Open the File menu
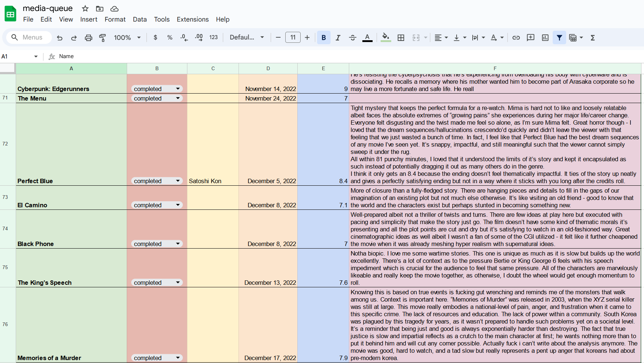Screen dimensions: 644x363 [28, 19]
